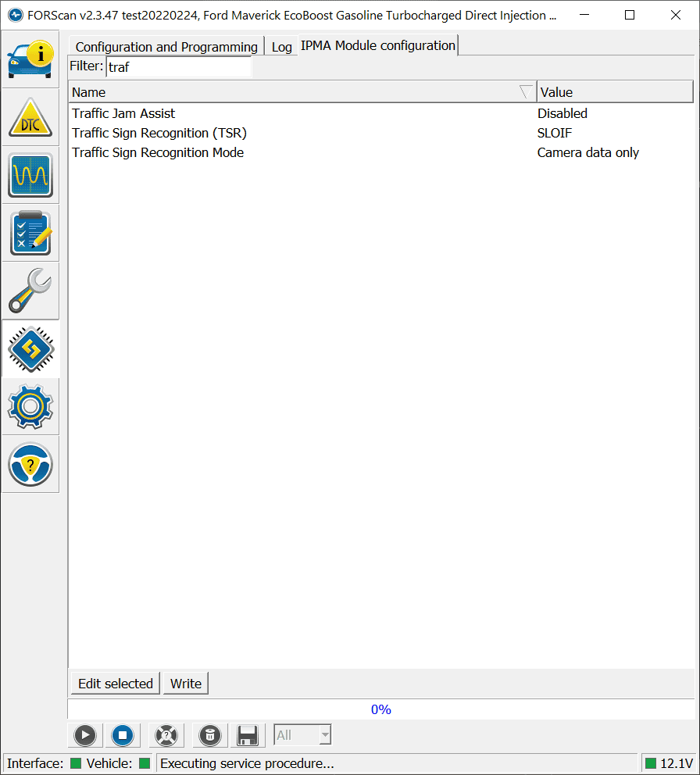Click the 12.1V voltage reading
The image size is (700, 775).
click(x=677, y=763)
